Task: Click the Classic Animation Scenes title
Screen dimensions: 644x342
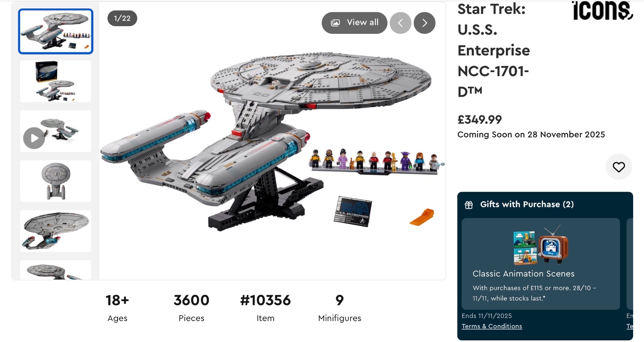Action: point(523,274)
